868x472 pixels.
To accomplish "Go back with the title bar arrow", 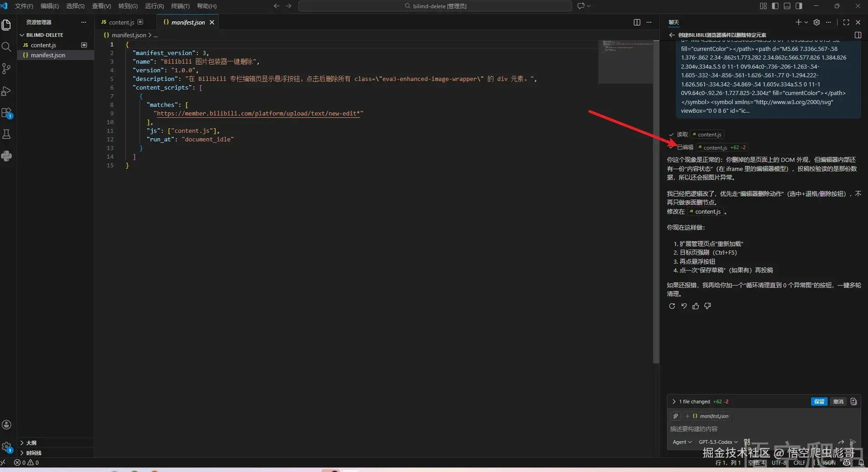I will (x=276, y=6).
